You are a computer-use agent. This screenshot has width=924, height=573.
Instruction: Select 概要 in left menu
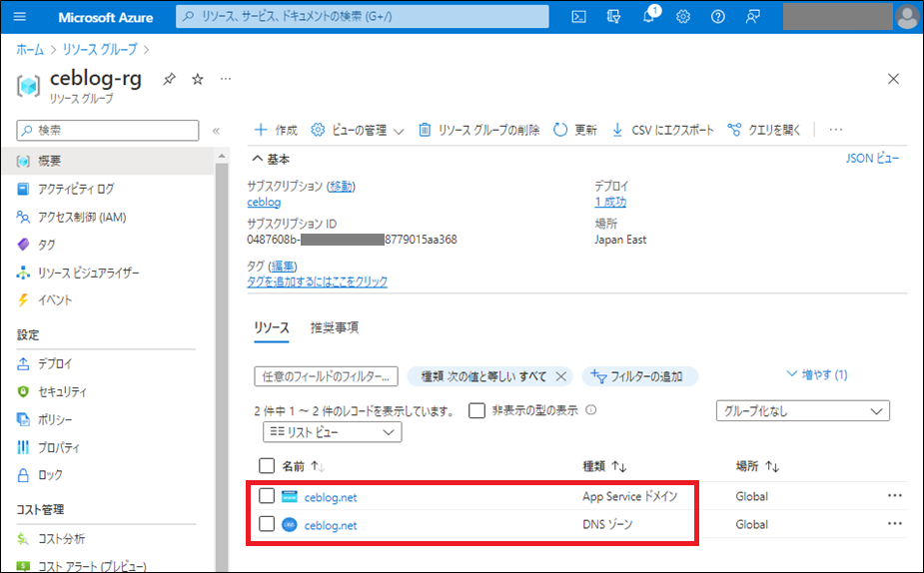(x=107, y=161)
